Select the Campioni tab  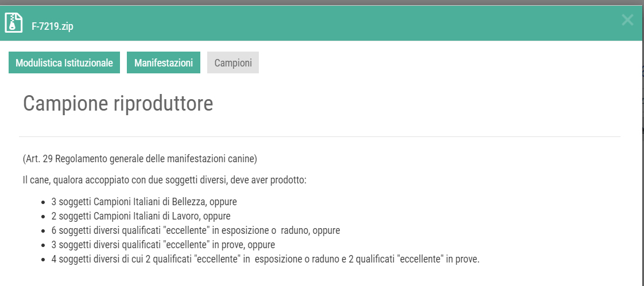point(233,63)
